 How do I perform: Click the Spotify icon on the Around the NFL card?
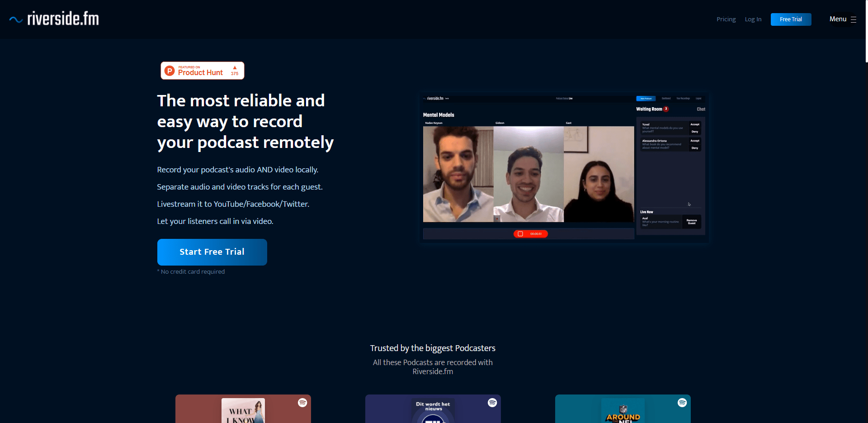[x=682, y=403]
